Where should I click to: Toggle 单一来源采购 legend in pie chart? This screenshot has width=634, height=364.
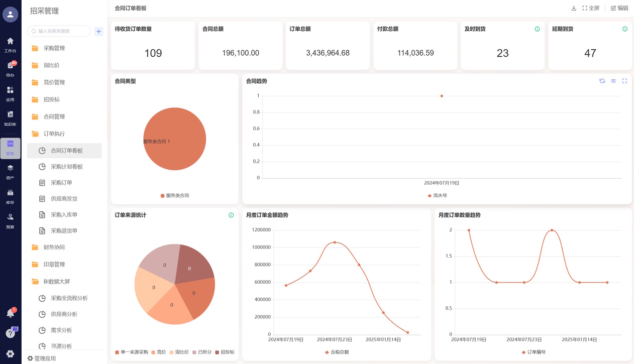[132, 352]
